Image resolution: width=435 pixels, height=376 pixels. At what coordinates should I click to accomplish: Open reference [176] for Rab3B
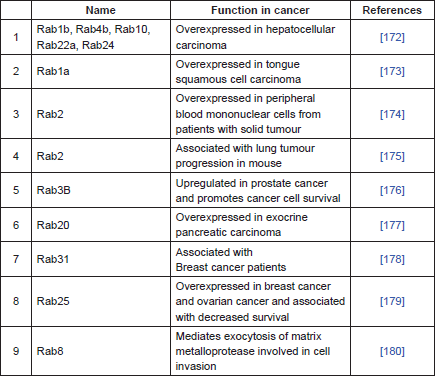click(392, 190)
